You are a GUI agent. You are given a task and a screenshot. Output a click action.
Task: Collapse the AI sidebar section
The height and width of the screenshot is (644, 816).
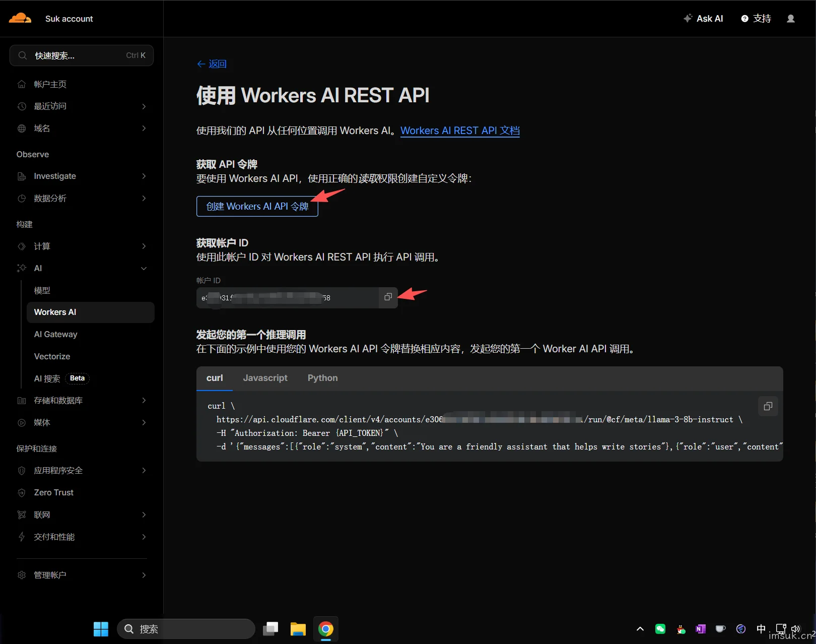pyautogui.click(x=144, y=268)
